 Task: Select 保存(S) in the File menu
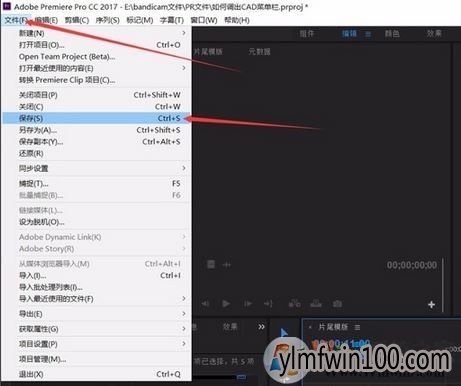(x=97, y=118)
